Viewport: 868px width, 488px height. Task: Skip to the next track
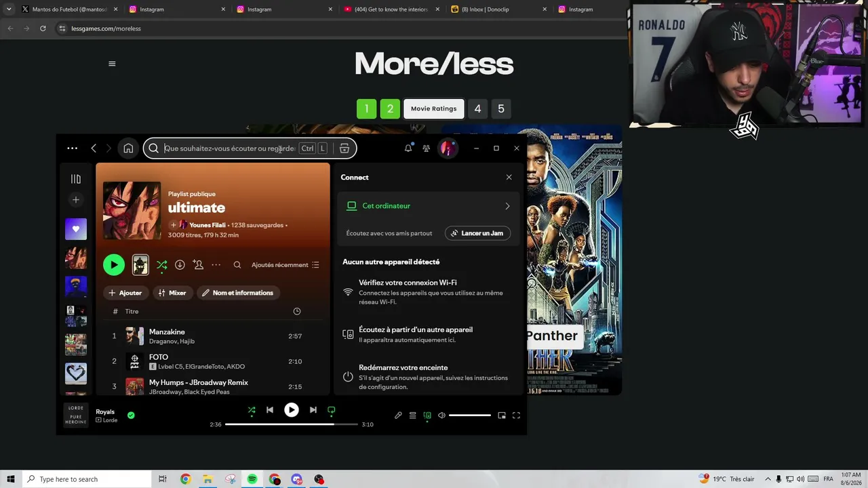pos(313,410)
